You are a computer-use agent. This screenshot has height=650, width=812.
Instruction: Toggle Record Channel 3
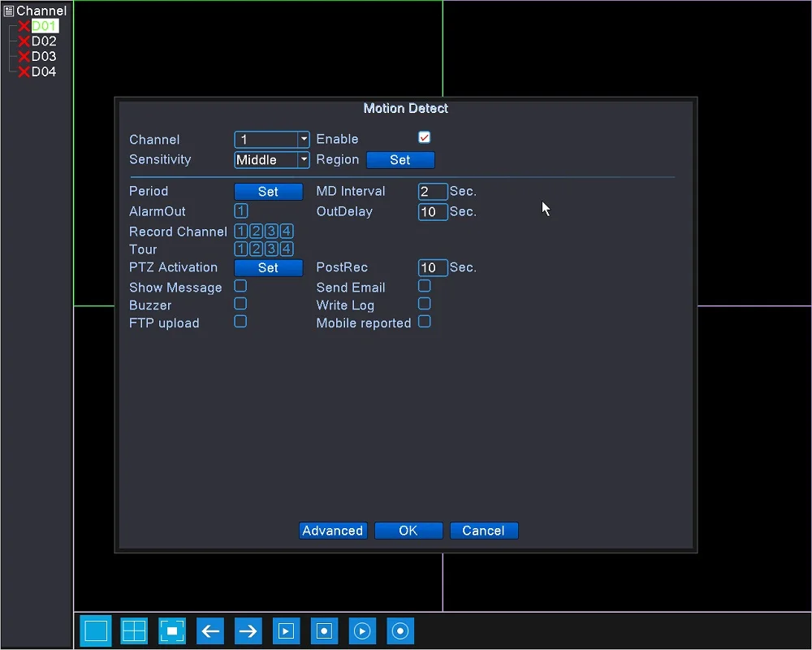pos(271,232)
